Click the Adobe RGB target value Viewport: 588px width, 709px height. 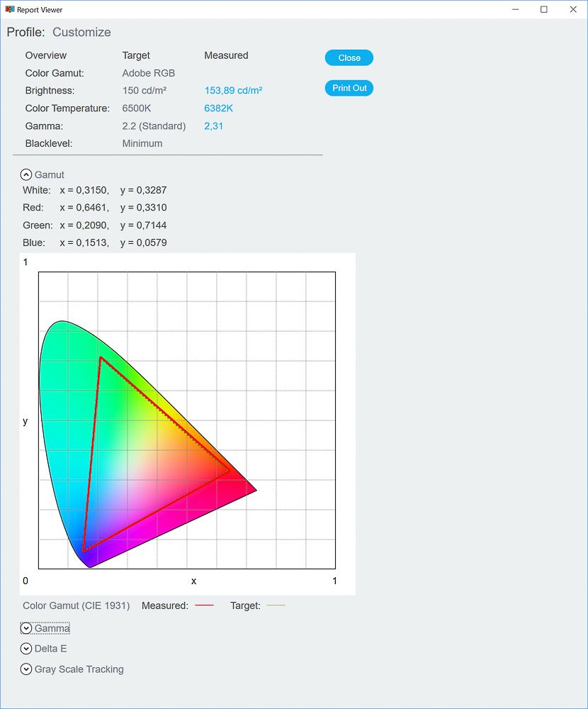[148, 73]
